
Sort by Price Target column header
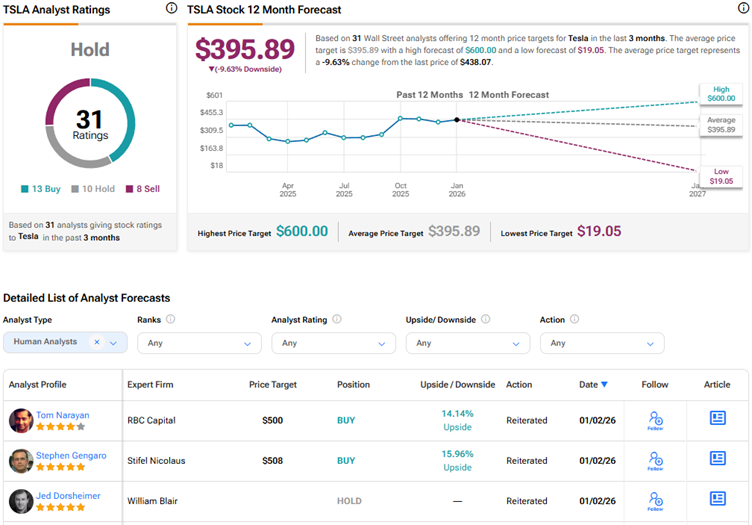tap(272, 384)
